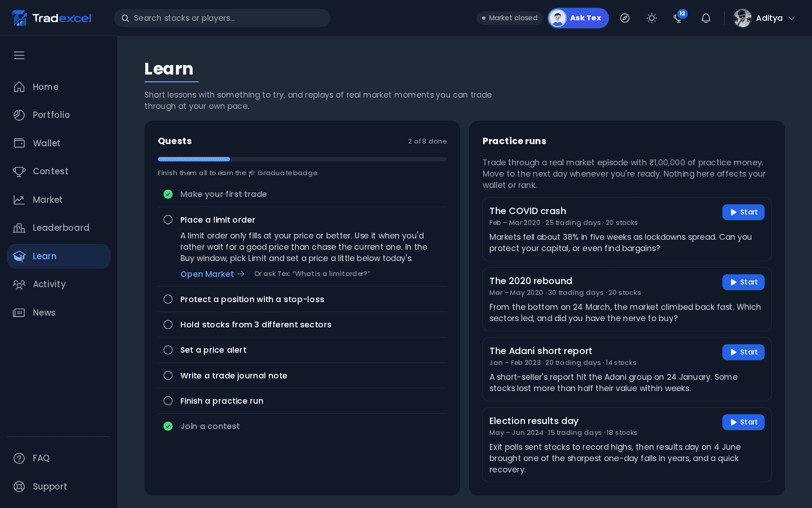Follow the Open Market link

212,274
